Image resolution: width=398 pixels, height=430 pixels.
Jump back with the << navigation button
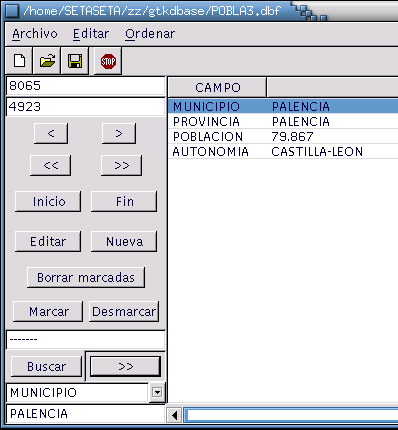click(x=51, y=165)
